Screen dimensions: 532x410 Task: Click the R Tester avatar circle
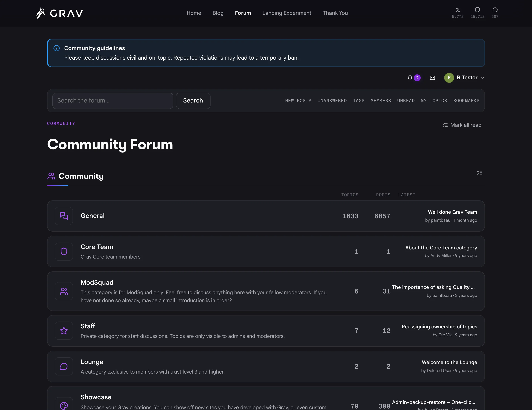(449, 78)
